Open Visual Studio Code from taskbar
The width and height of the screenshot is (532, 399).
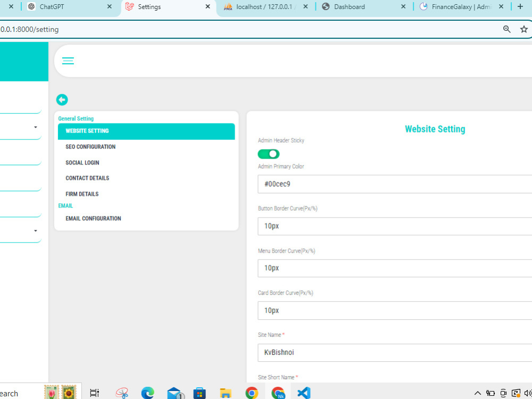click(x=304, y=393)
